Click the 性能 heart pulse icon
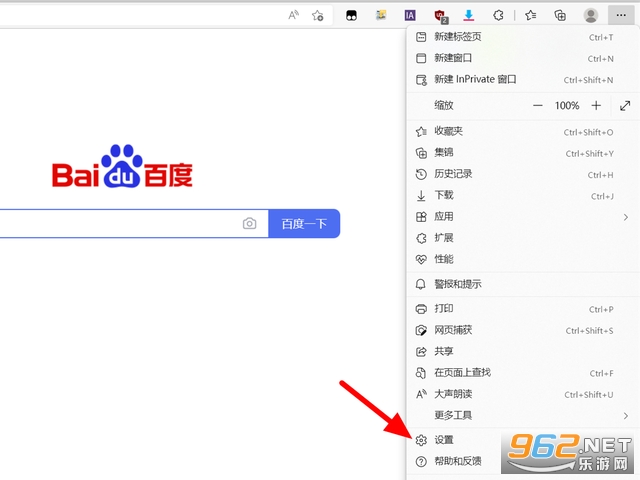The width and height of the screenshot is (640, 480). pyautogui.click(x=421, y=259)
